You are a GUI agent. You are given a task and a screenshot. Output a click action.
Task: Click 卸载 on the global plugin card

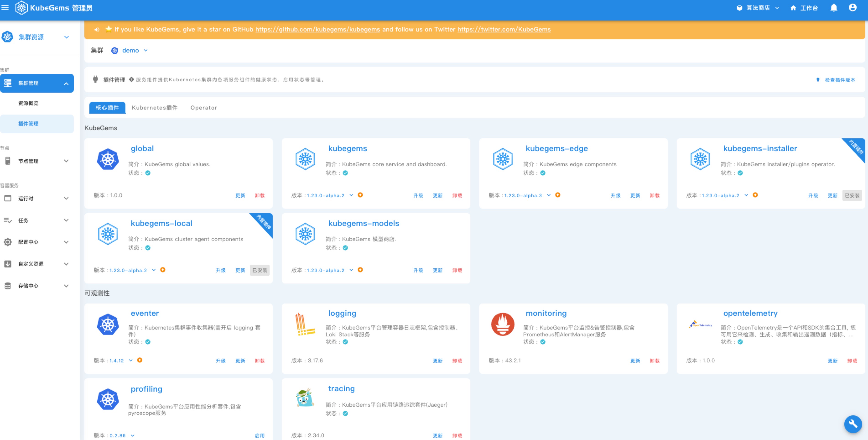pos(260,196)
